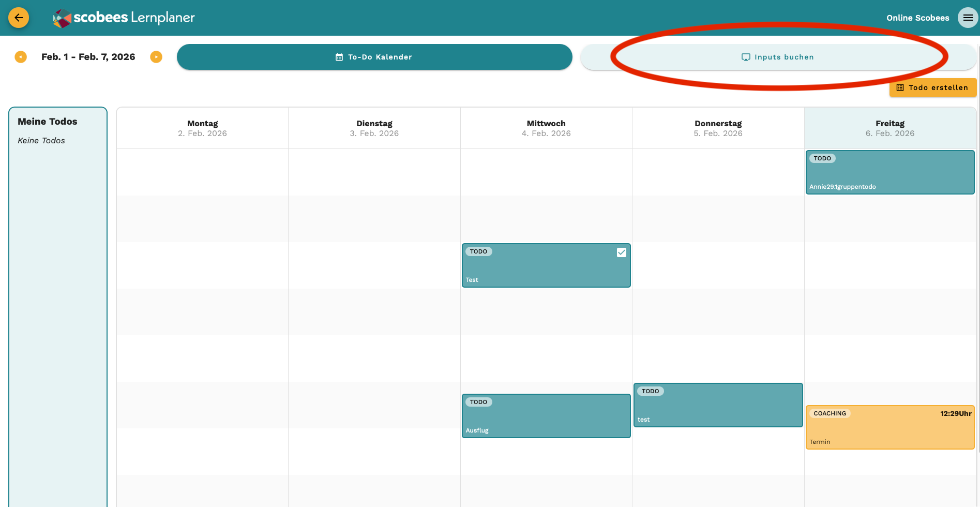
Task: Open the hamburger menu in header
Action: pos(968,18)
